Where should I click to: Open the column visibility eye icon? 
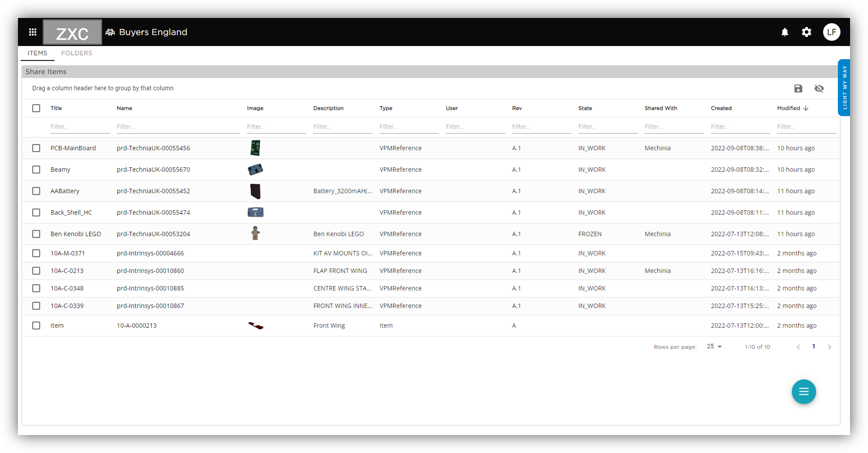(x=820, y=89)
